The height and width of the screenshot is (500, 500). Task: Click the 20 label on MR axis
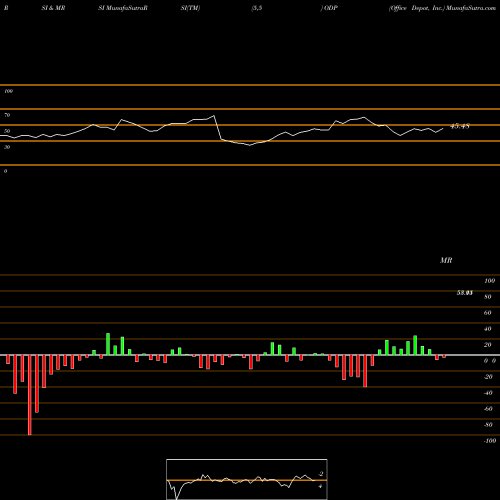(x=488, y=345)
